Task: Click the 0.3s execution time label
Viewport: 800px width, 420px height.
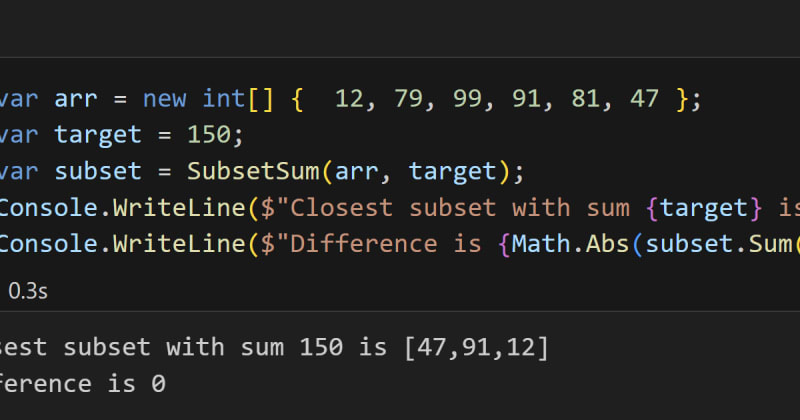Action: (x=28, y=291)
